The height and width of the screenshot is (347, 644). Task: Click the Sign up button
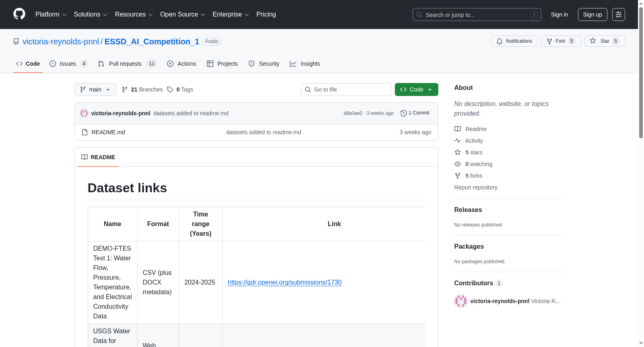(592, 15)
